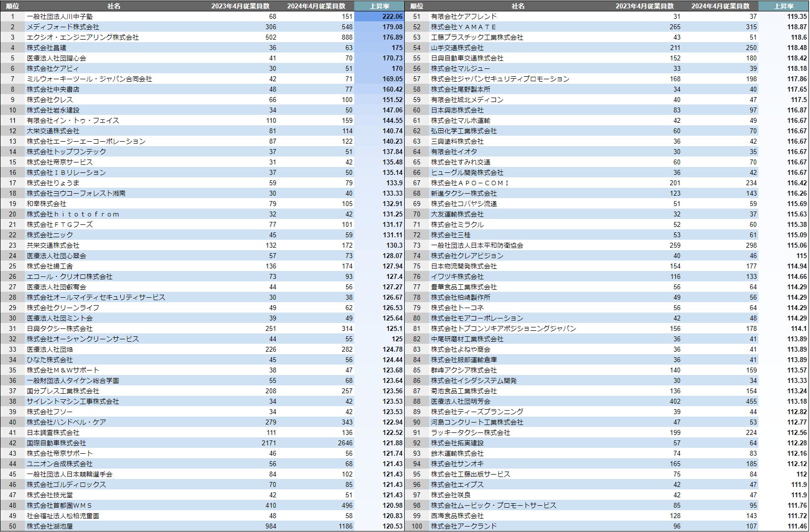
Task: Click the 山手交通株式会社 cell
Action: 457,48
